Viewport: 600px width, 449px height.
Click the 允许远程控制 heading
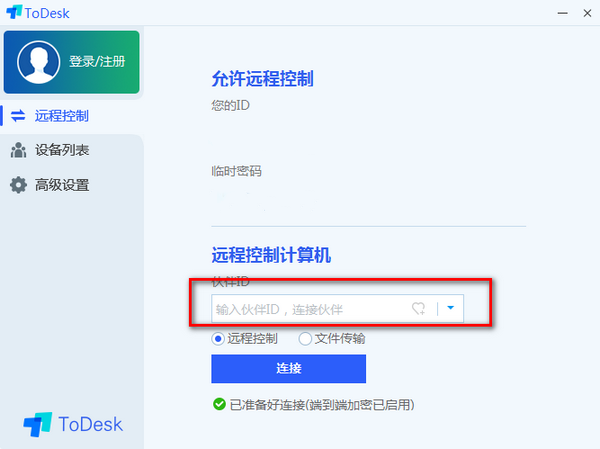262,79
